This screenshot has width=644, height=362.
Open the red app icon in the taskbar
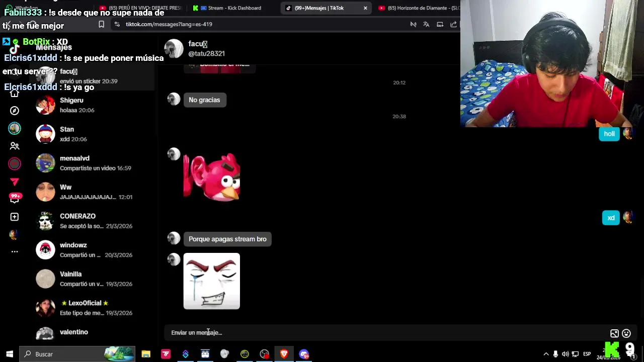pos(166,354)
